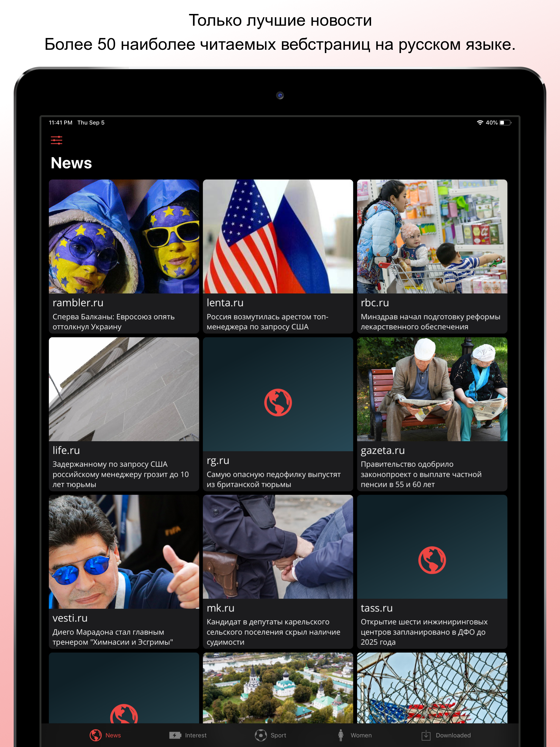Open the life.ru building facade photo
560x747 pixels.
coord(124,389)
